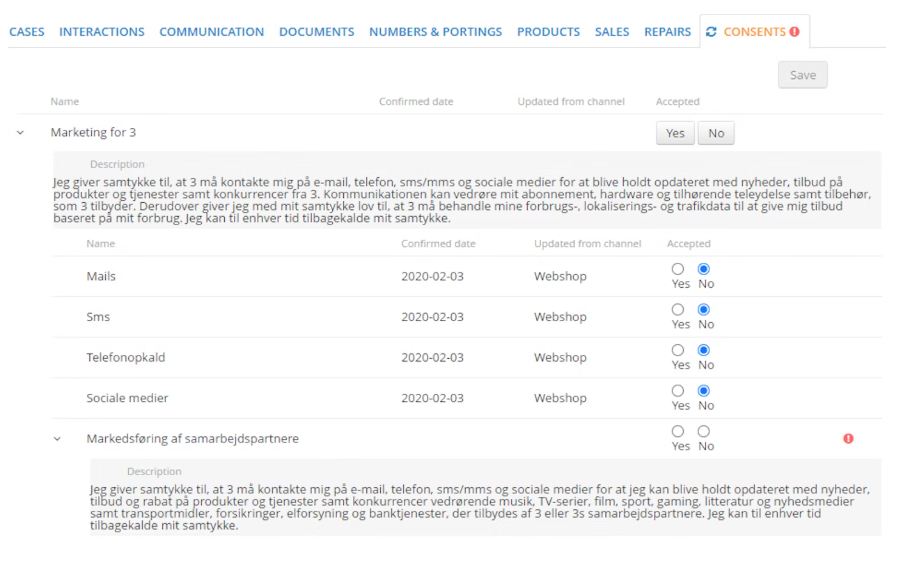
Task: Choose Yes for Markedsføring af samarbejdspartnere
Action: point(678,431)
